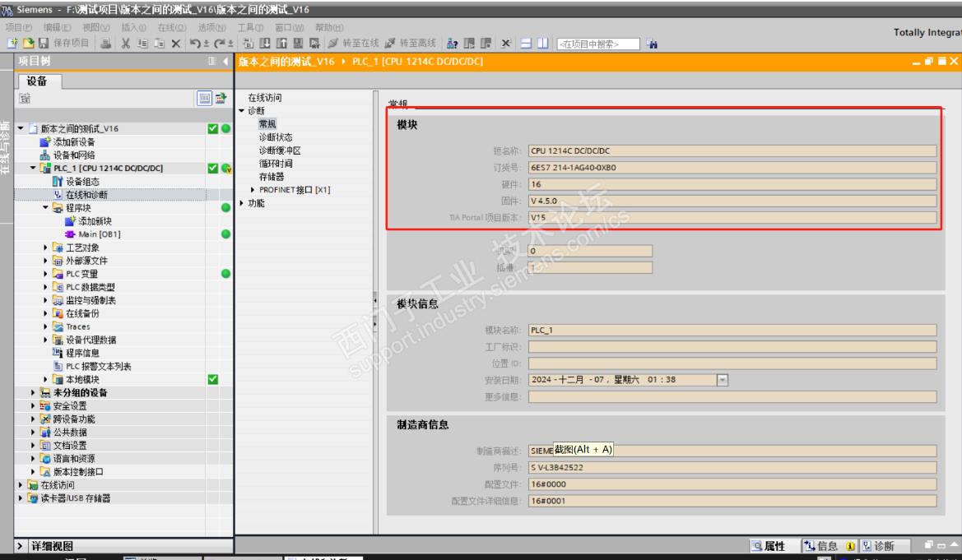Click the cross-reference X icon

pyautogui.click(x=506, y=43)
